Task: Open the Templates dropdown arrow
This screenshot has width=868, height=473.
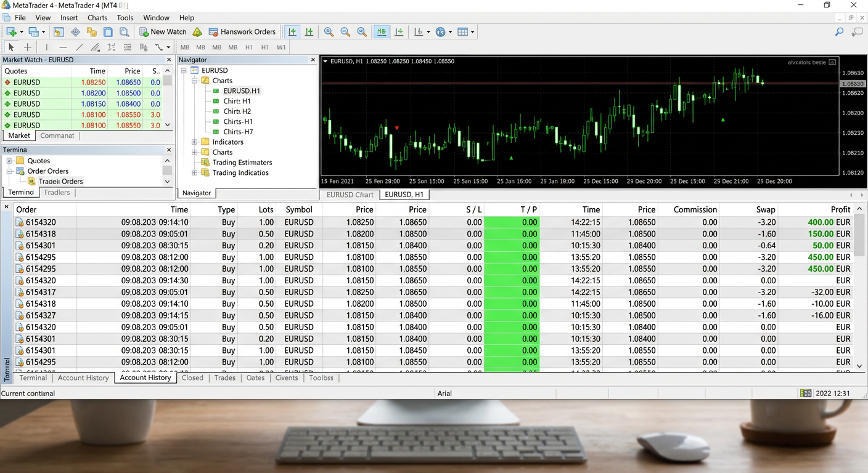Action: tap(472, 32)
